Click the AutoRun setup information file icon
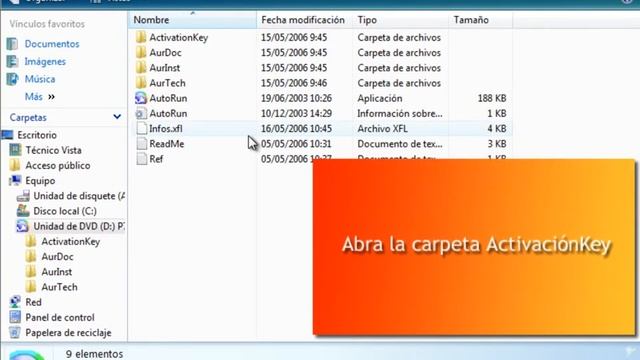This screenshot has height=360, width=640. [141, 113]
